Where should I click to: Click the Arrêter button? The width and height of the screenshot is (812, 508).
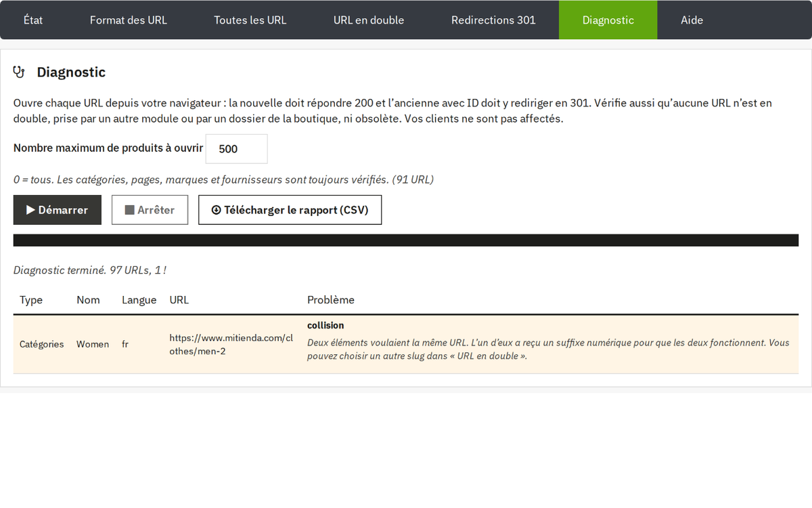click(150, 210)
